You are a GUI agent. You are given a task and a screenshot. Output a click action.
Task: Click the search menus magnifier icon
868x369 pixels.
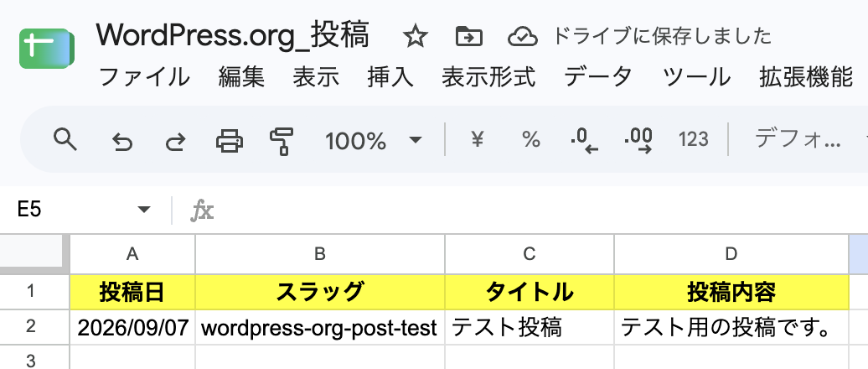click(x=65, y=139)
